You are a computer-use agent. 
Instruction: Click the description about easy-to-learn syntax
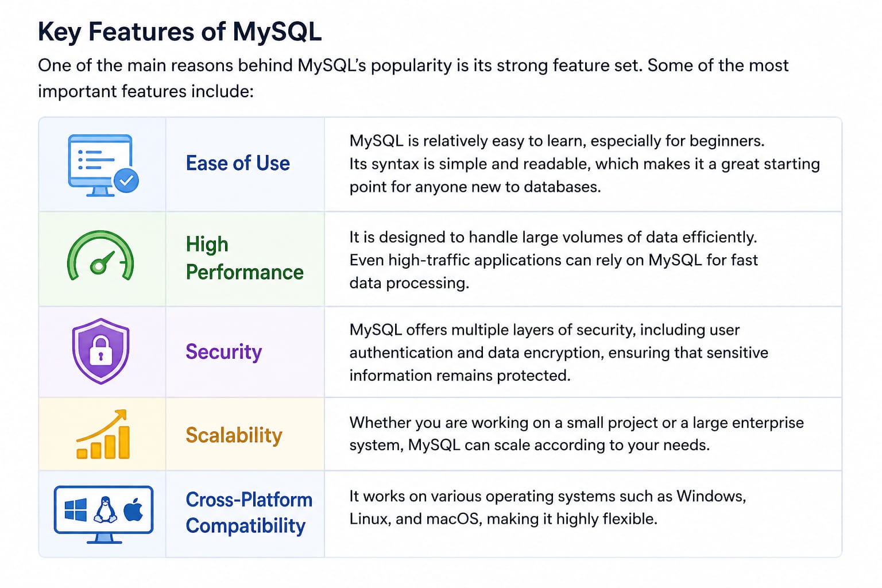click(584, 164)
